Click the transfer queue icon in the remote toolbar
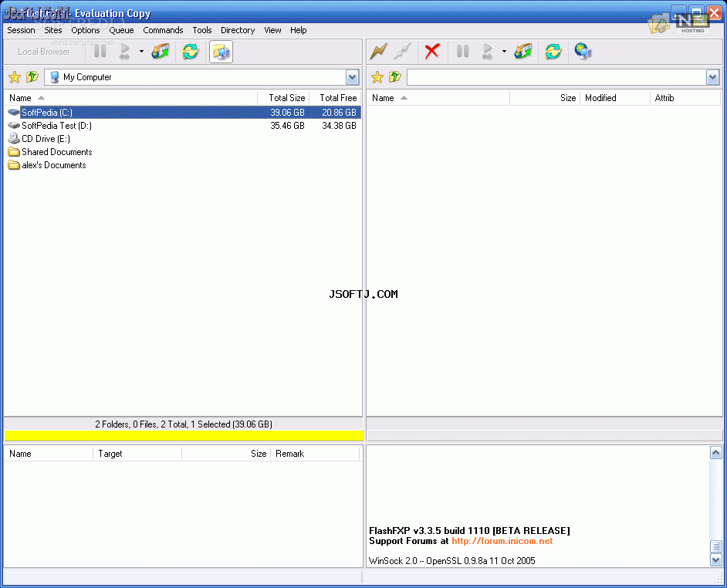Image resolution: width=727 pixels, height=588 pixels. coord(523,51)
